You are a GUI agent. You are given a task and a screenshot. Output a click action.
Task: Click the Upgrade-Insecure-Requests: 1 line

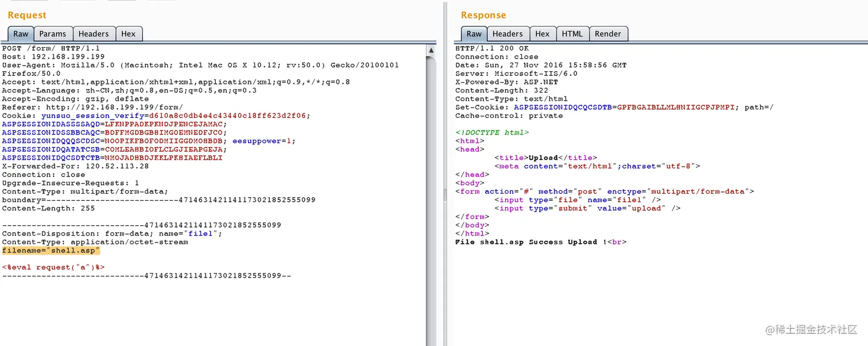click(x=71, y=183)
